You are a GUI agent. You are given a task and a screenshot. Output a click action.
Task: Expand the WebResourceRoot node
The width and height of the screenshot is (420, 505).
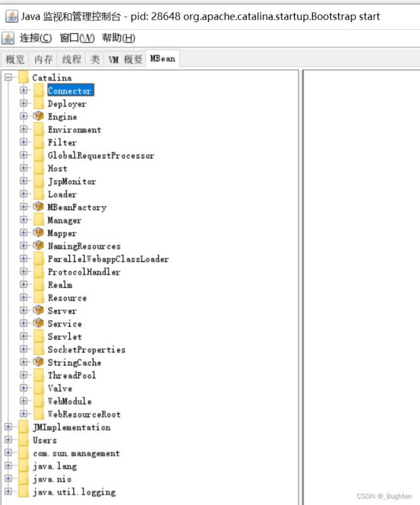23,414
